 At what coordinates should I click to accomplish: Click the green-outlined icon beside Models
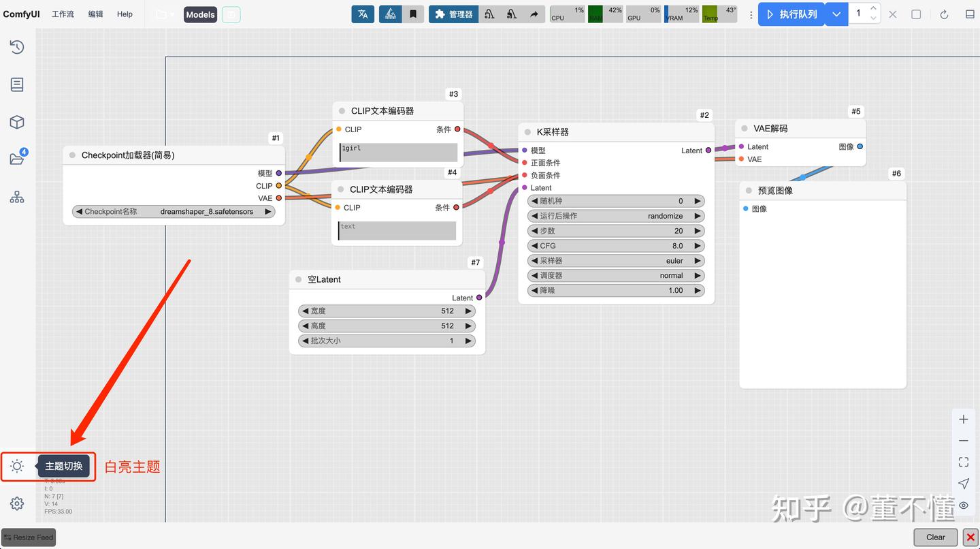click(x=231, y=14)
